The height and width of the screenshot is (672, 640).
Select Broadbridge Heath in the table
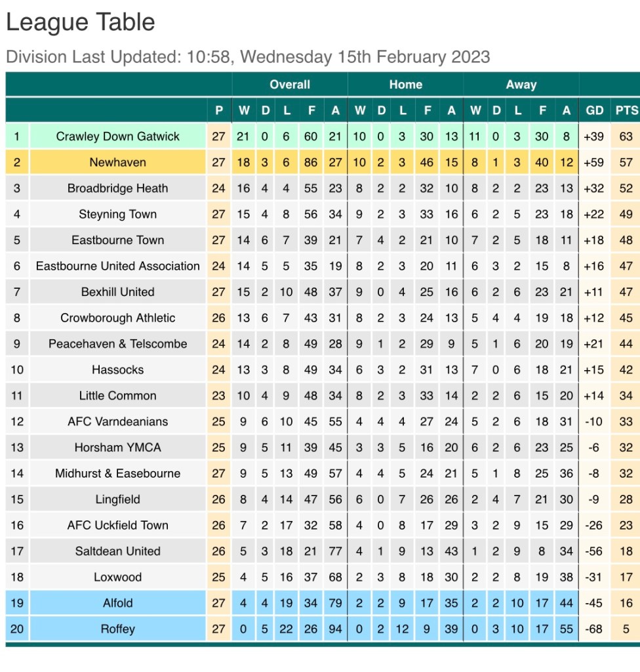(x=118, y=188)
